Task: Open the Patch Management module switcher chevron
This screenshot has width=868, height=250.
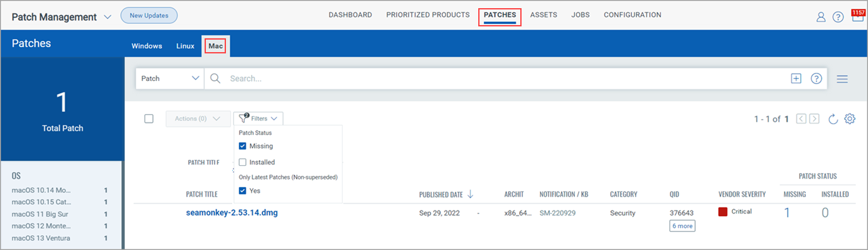Action: [x=107, y=17]
